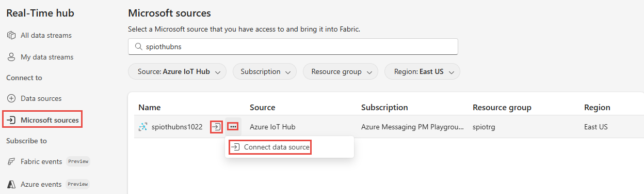The height and width of the screenshot is (194, 644).
Task: Click the Source column header
Action: pos(262,108)
